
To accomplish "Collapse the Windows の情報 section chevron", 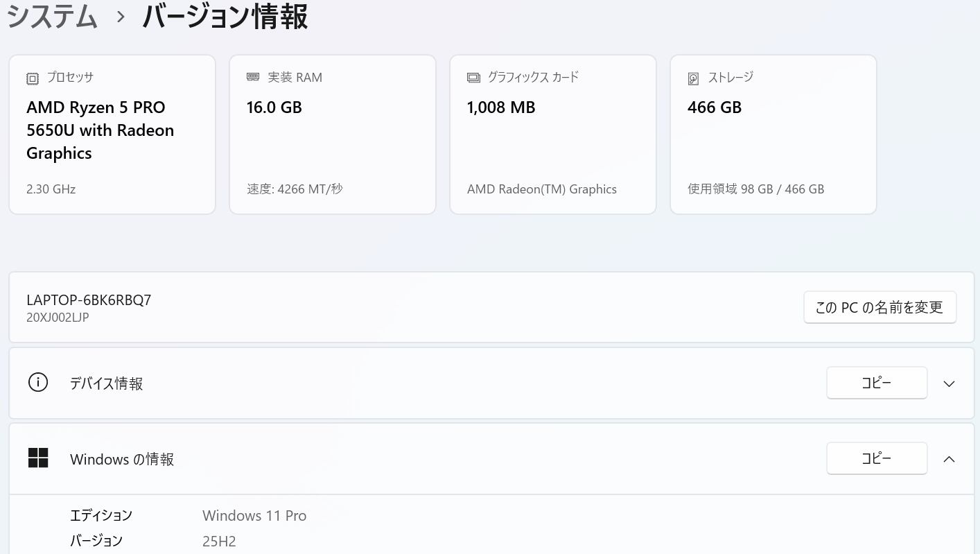I will [949, 459].
